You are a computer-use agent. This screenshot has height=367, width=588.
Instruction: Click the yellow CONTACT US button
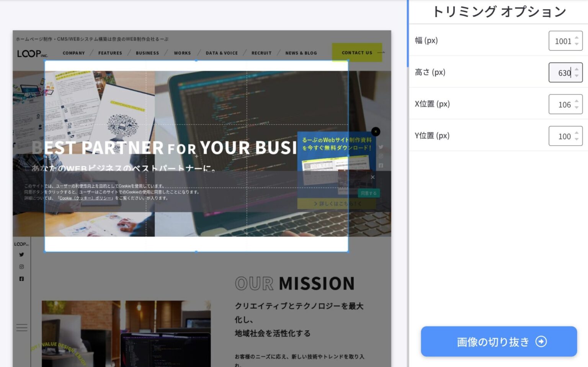pos(357,52)
